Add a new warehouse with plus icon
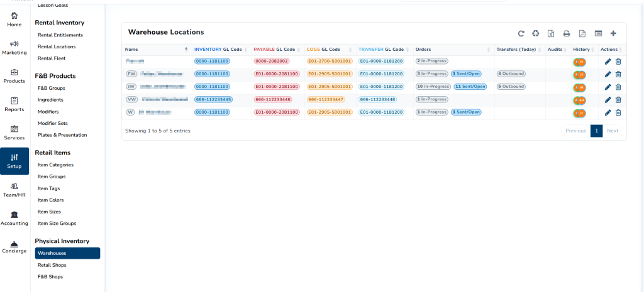Screen dimensions: 644x292 tap(613, 33)
